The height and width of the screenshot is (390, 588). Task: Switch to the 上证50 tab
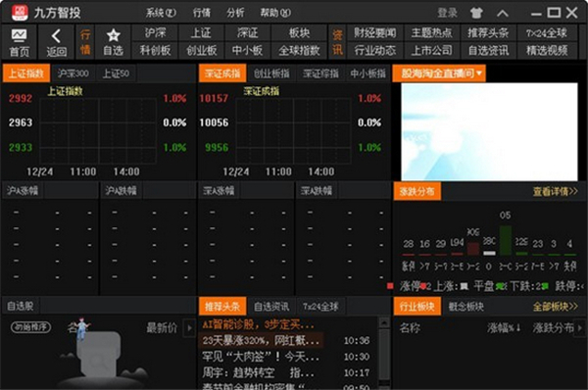(x=116, y=73)
